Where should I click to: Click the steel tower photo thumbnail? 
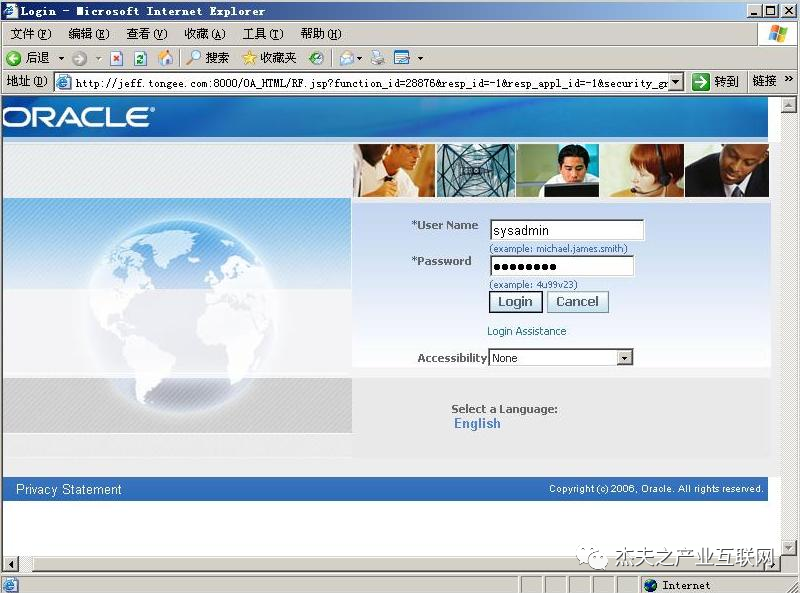click(476, 170)
